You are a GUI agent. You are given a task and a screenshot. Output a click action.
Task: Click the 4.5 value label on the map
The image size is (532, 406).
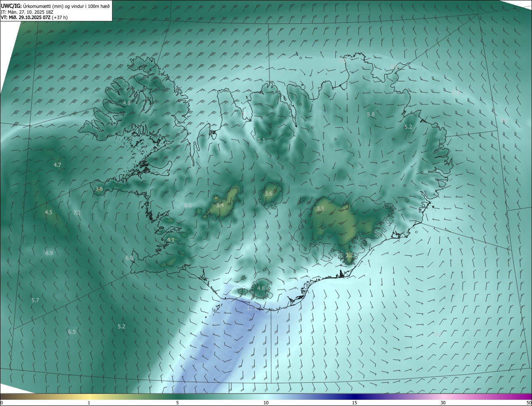(49, 212)
